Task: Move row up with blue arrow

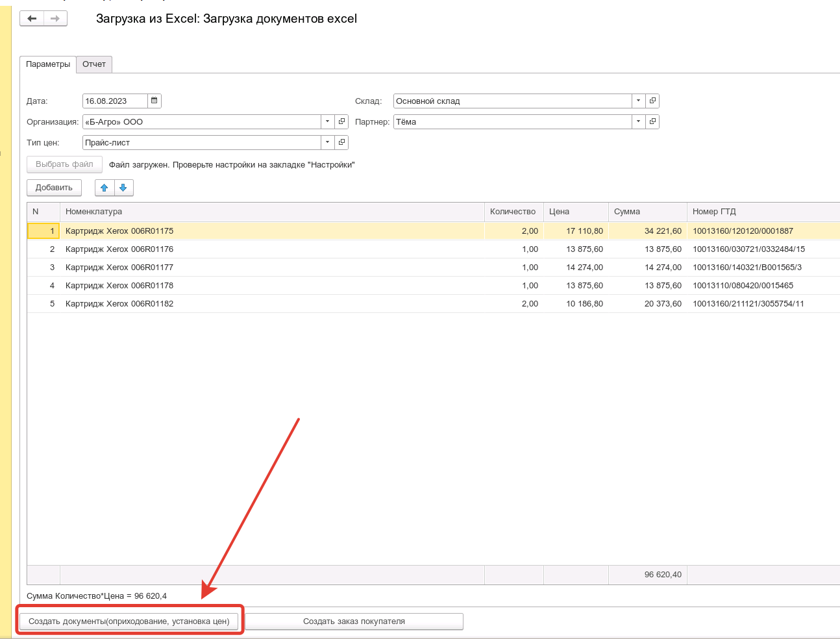Action: coord(105,188)
